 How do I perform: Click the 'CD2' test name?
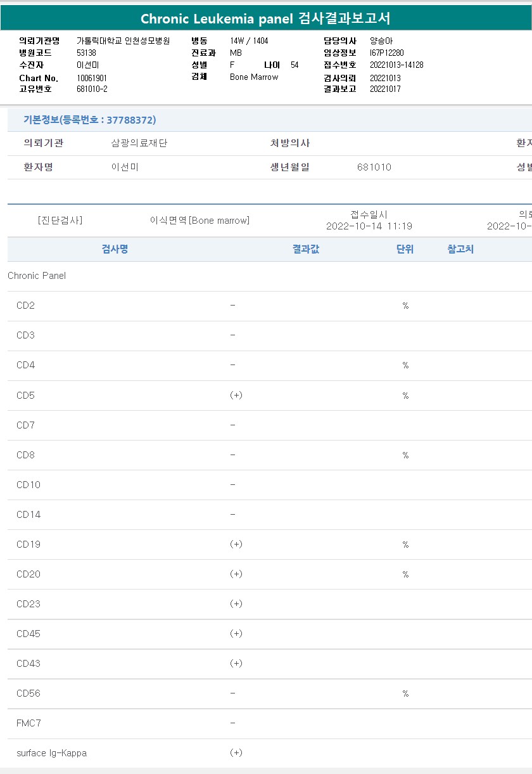pos(25,306)
